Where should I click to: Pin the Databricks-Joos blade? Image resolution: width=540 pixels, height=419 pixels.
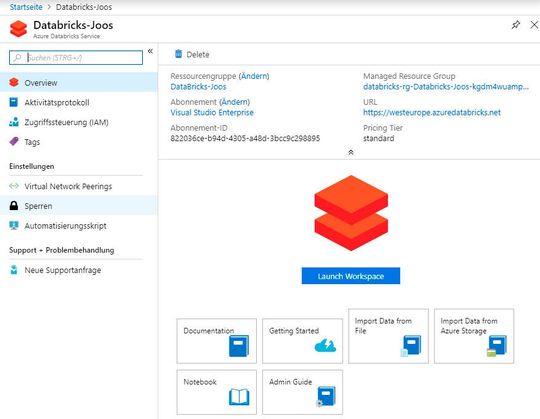[x=516, y=25]
